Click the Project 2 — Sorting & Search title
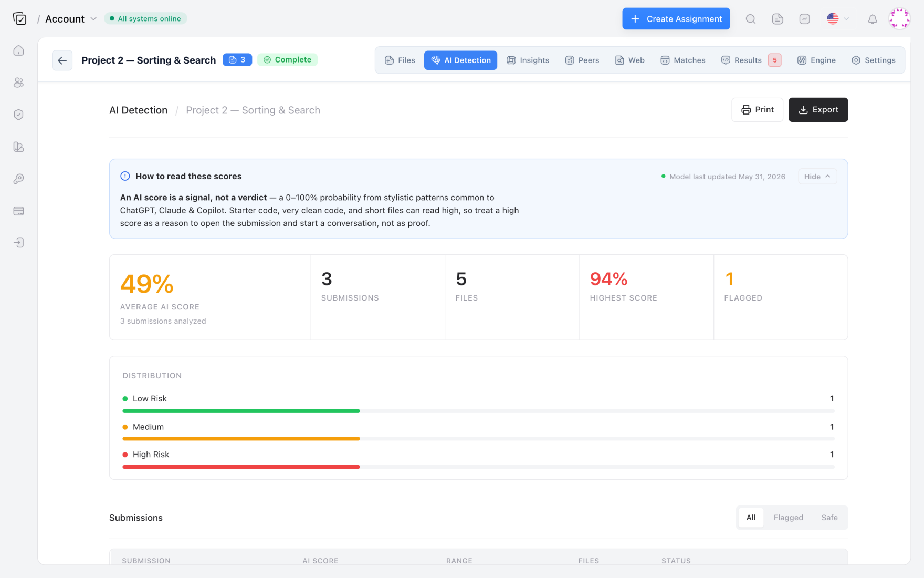 pyautogui.click(x=149, y=60)
